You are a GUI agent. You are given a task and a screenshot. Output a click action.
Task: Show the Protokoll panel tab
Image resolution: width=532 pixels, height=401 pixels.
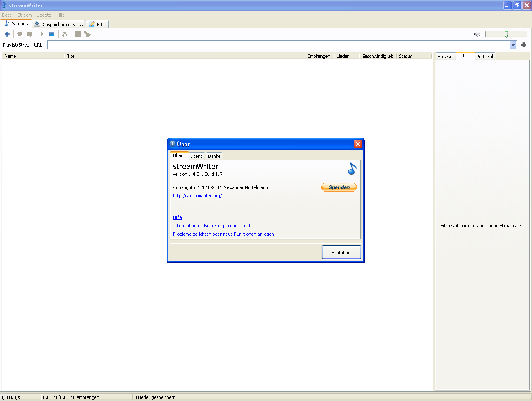[485, 57]
